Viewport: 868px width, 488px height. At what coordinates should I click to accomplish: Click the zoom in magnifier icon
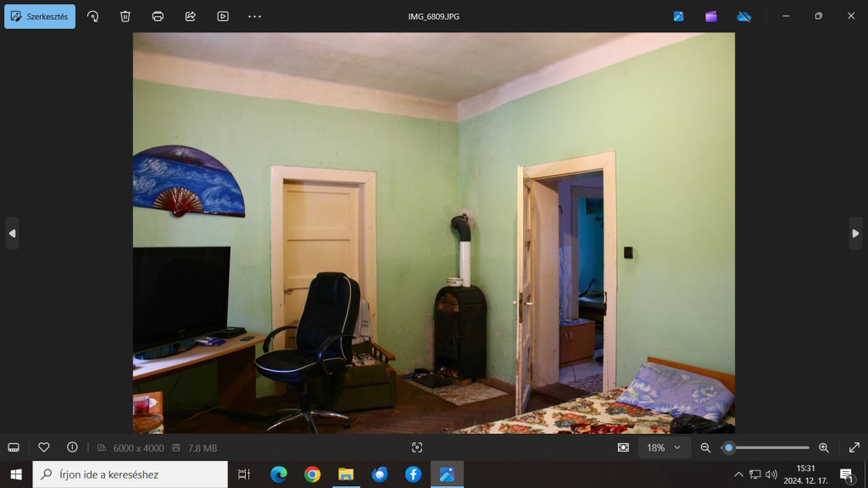click(x=823, y=447)
